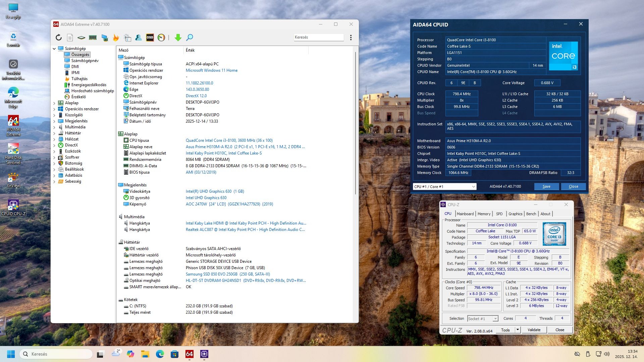This screenshot has height=362, width=644.
Task: Click the Refresh icon in AIDA64 toolbar
Action: tap(59, 38)
